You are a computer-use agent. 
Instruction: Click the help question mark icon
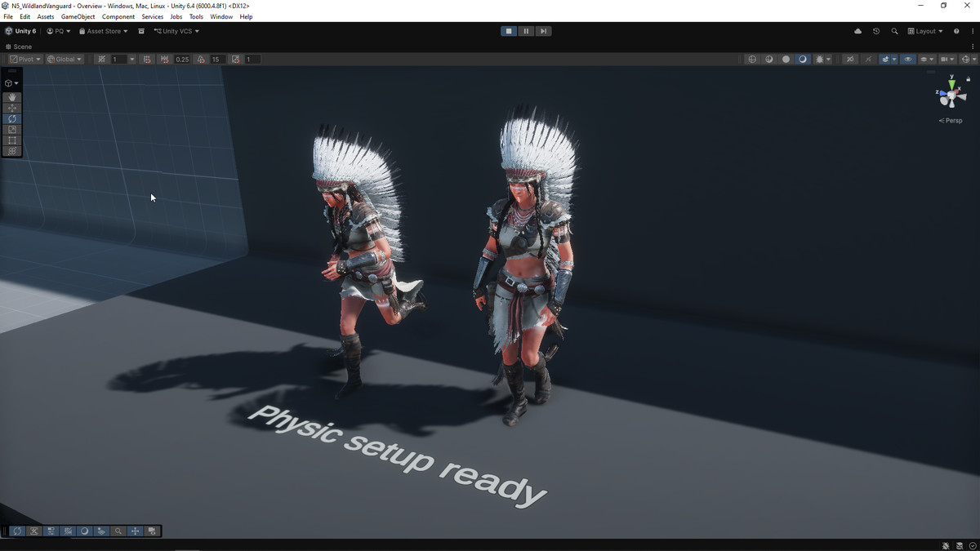(x=956, y=31)
